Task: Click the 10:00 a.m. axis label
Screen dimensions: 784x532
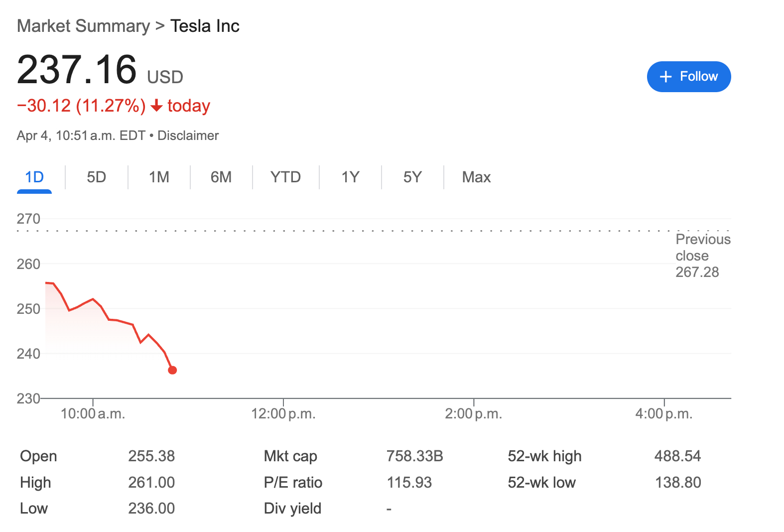Action: (93, 414)
